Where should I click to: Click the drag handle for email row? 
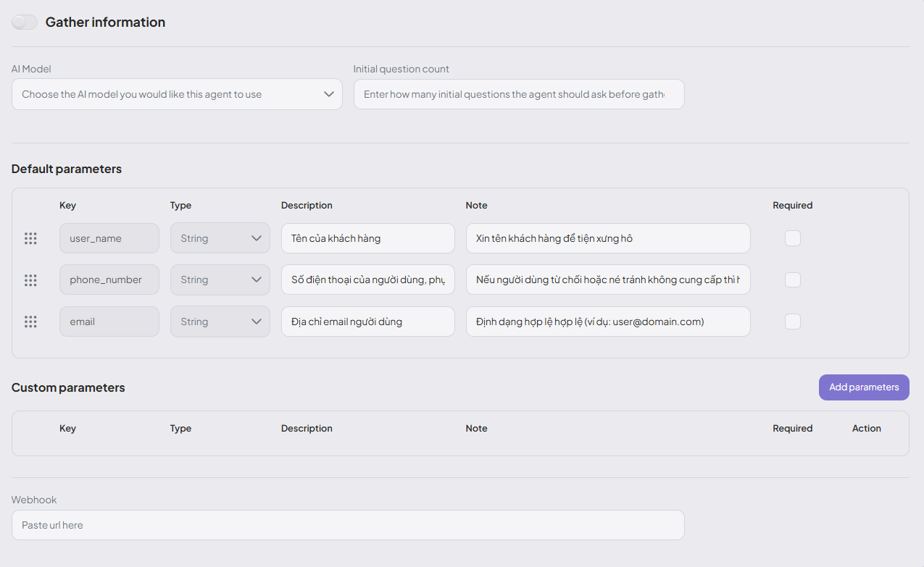coord(30,322)
